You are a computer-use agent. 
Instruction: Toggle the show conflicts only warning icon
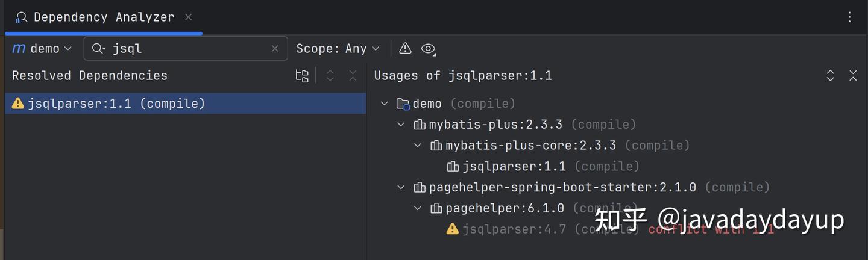coord(405,48)
